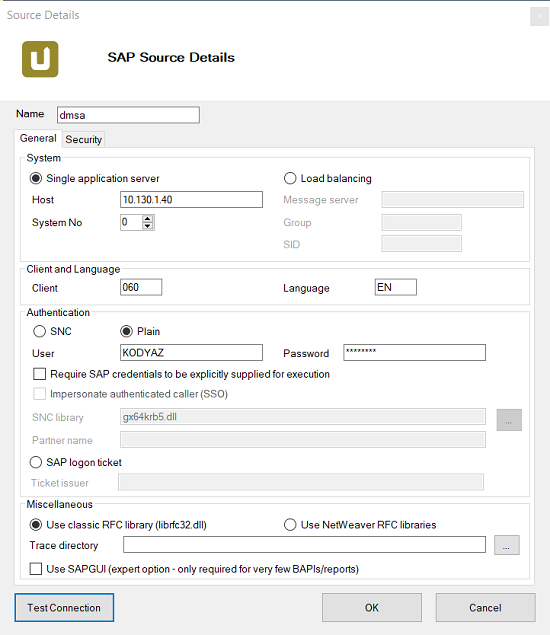Click the SNC library field gx64krb5.dll
The image size is (550, 635).
point(303,417)
